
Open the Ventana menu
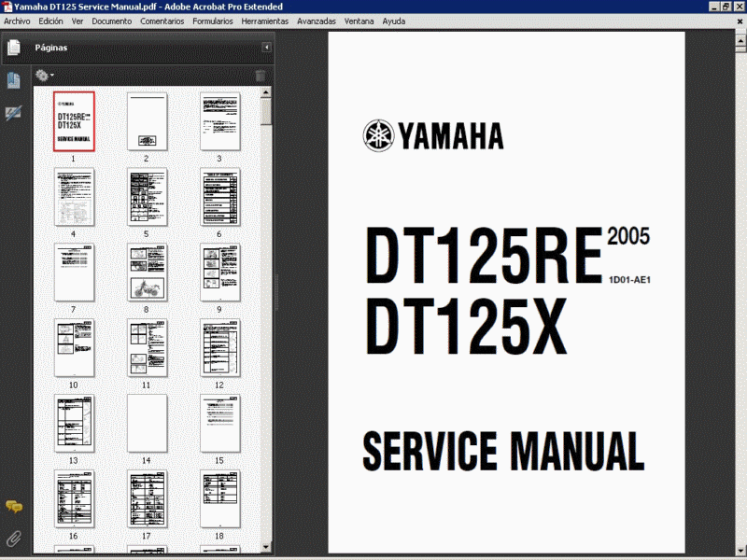click(359, 21)
